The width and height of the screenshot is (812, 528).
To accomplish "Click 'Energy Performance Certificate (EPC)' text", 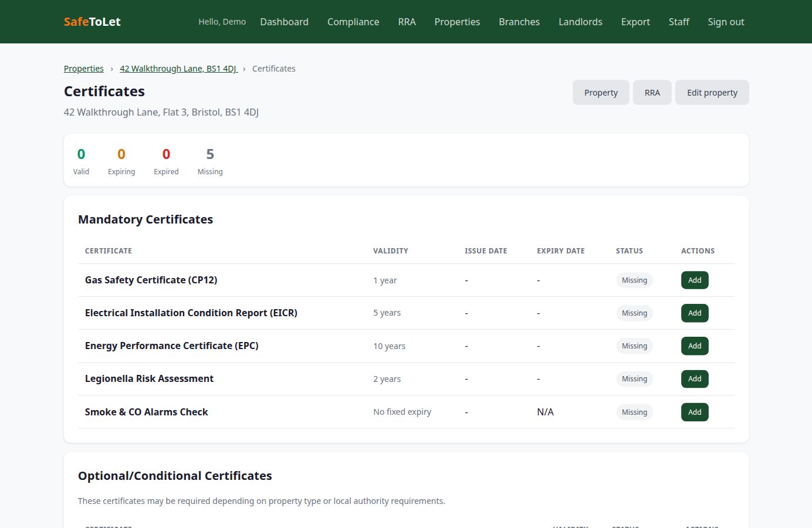I will 171,346.
